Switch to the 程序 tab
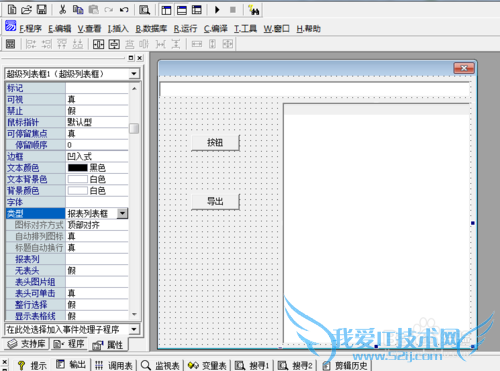 tap(69, 344)
